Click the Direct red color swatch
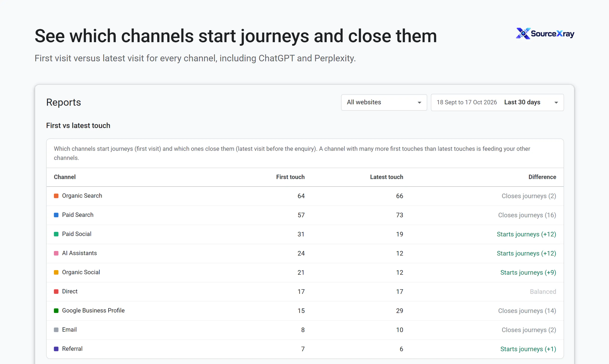The width and height of the screenshot is (609, 364). coord(56,291)
